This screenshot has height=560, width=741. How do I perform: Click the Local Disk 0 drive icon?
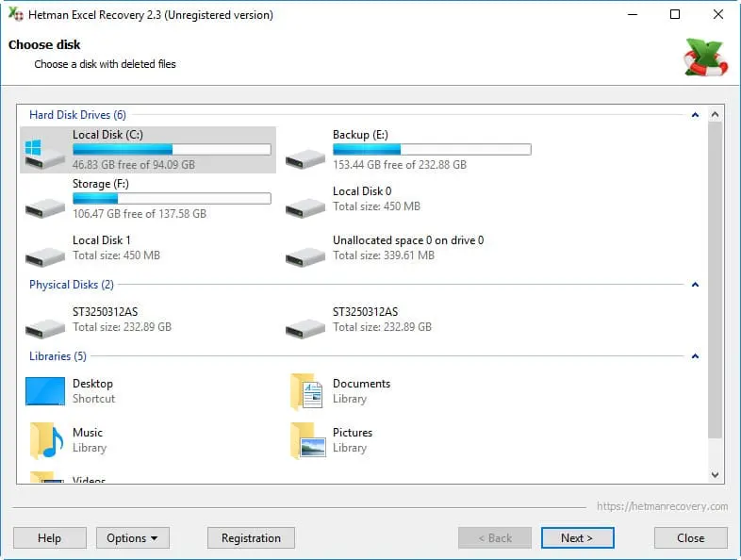coord(305,208)
